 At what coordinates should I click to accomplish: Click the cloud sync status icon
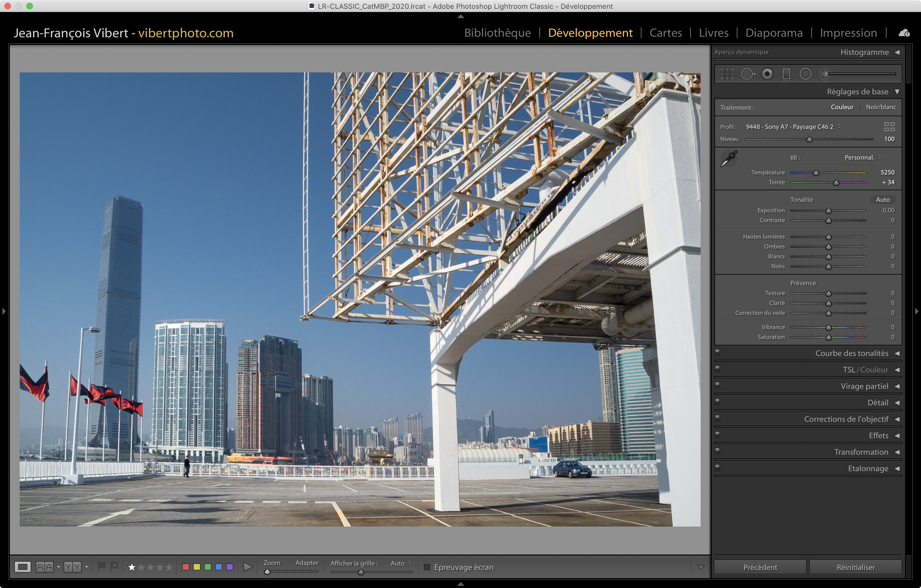[904, 33]
